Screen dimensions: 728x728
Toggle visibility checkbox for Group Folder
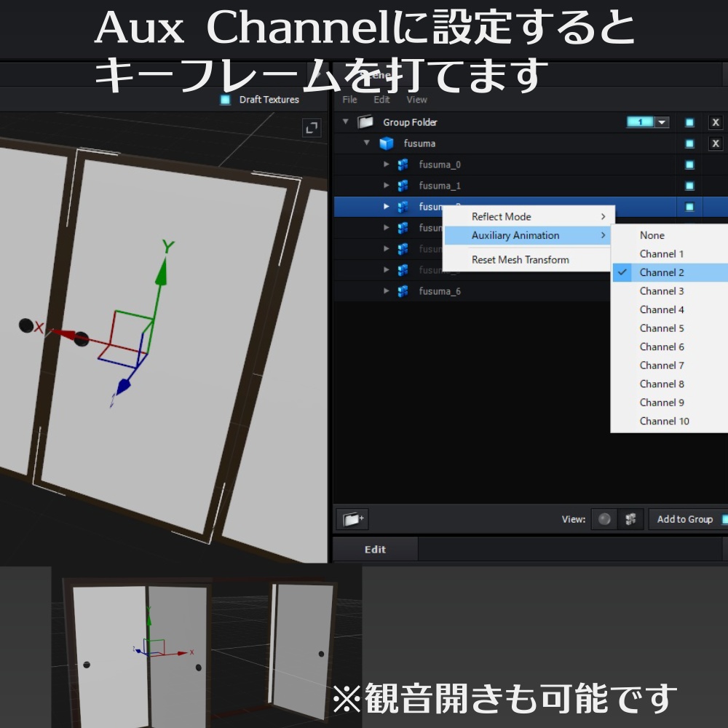pyautogui.click(x=689, y=122)
